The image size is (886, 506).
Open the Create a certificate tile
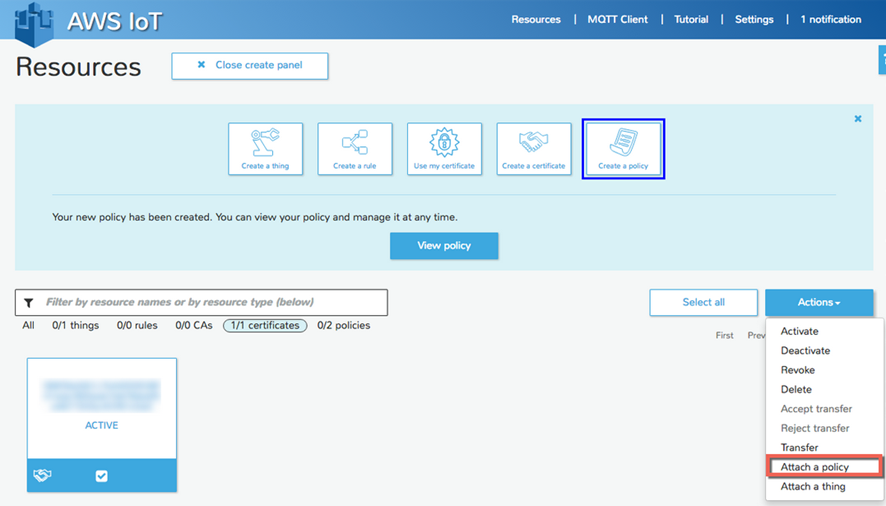[534, 148]
